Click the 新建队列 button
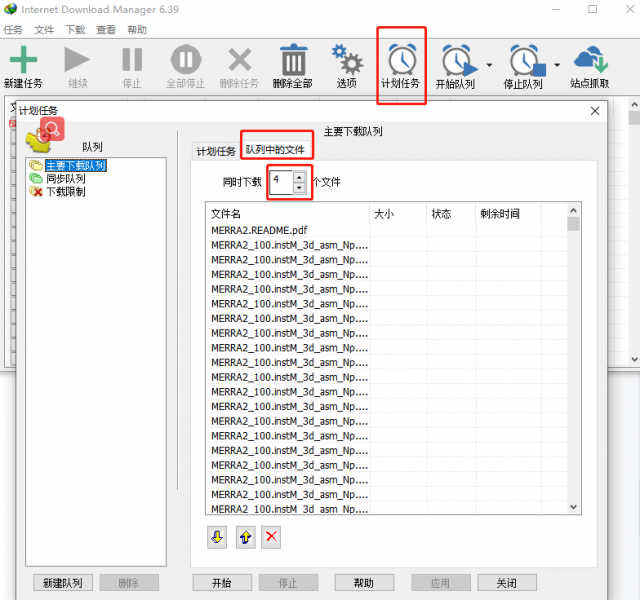Screen dimensions: 640x600 coord(63,583)
